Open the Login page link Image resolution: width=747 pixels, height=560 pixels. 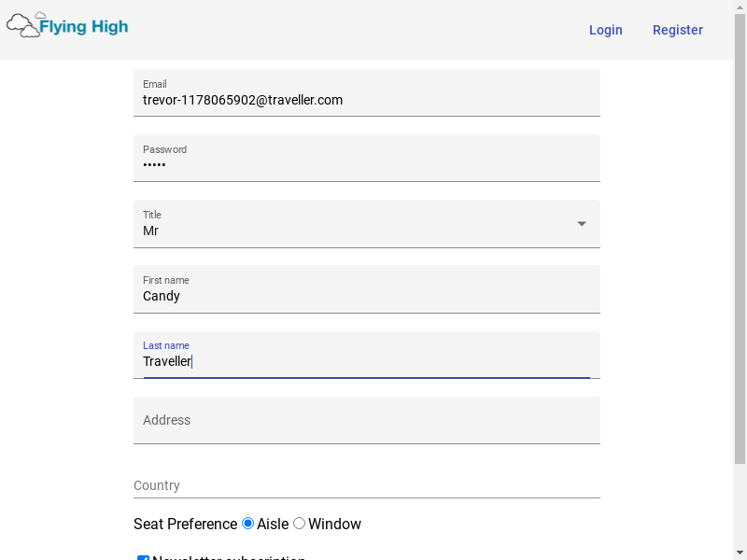[x=605, y=30]
